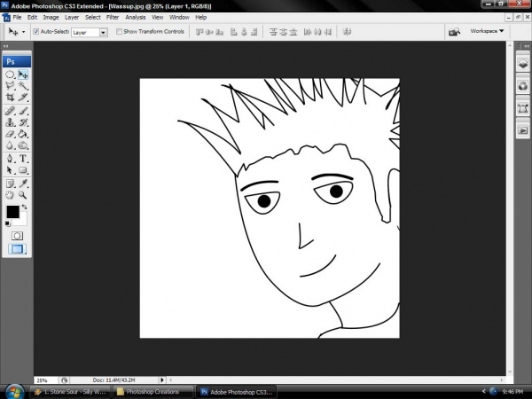Click the background color swatch
Screen dimensions: 532x399
pyautogui.click(x=21, y=221)
